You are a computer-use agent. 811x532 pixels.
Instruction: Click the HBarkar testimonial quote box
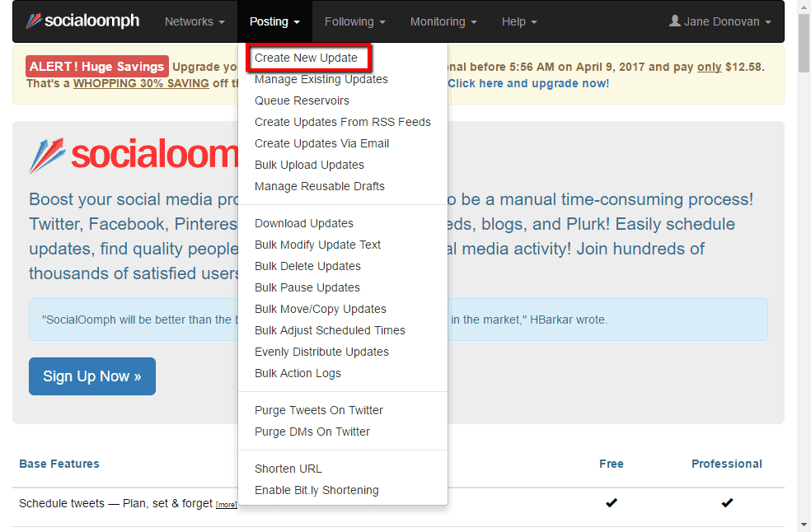pos(398,320)
